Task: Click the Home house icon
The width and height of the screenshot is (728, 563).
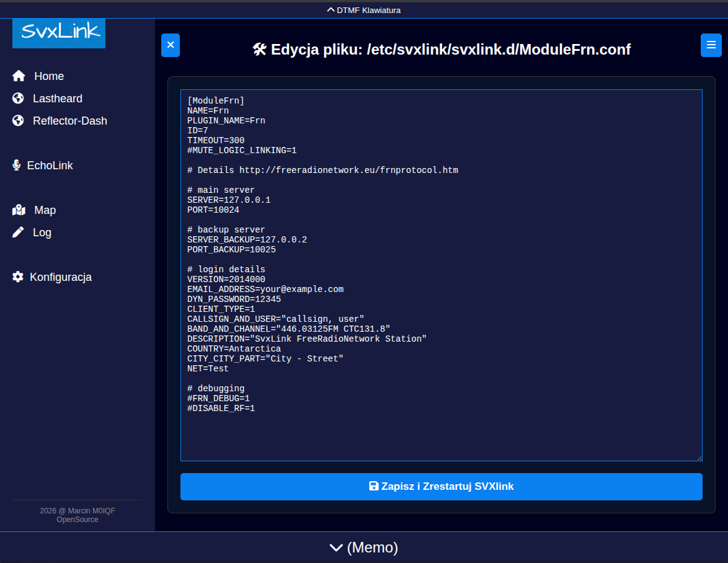Action: pyautogui.click(x=19, y=76)
